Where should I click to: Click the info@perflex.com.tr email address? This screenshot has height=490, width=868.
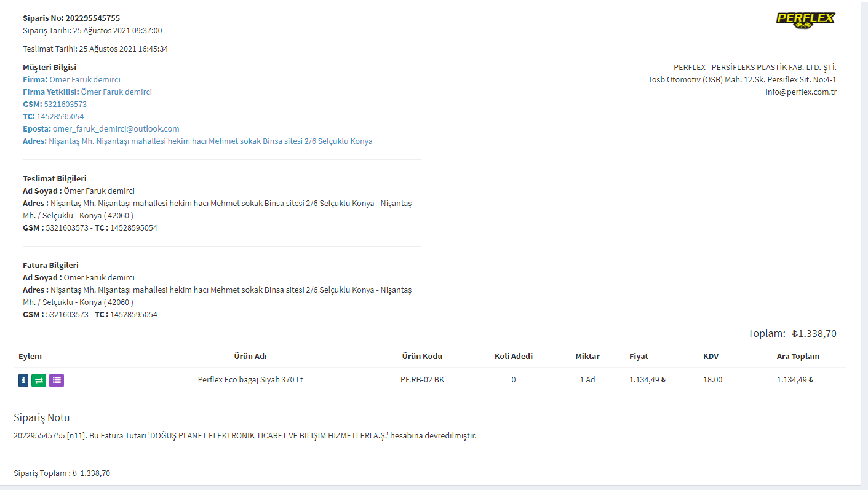click(x=800, y=92)
